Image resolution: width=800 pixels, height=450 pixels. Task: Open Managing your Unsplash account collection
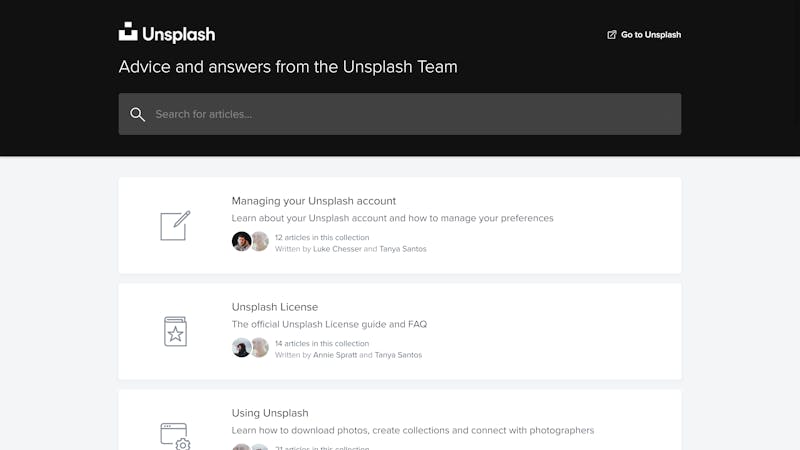click(x=399, y=226)
